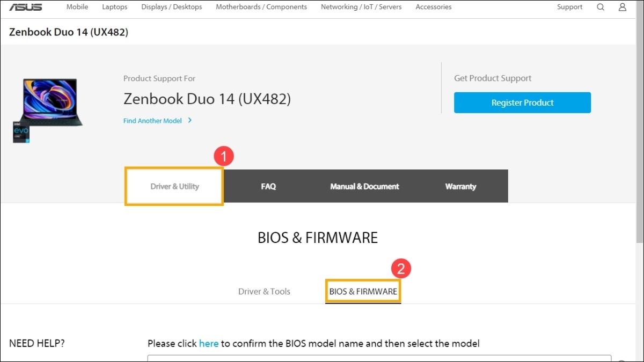Click the Zenbook Duo 14 (UX482) page title

coord(69,32)
